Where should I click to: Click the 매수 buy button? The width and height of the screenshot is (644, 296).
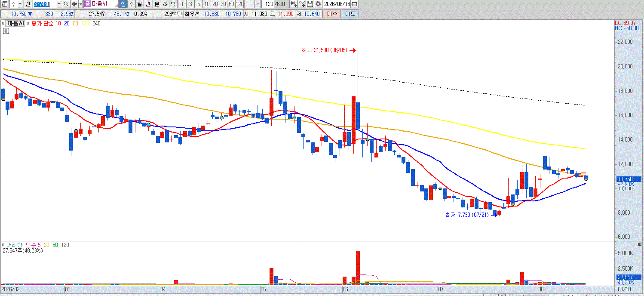coord(332,14)
